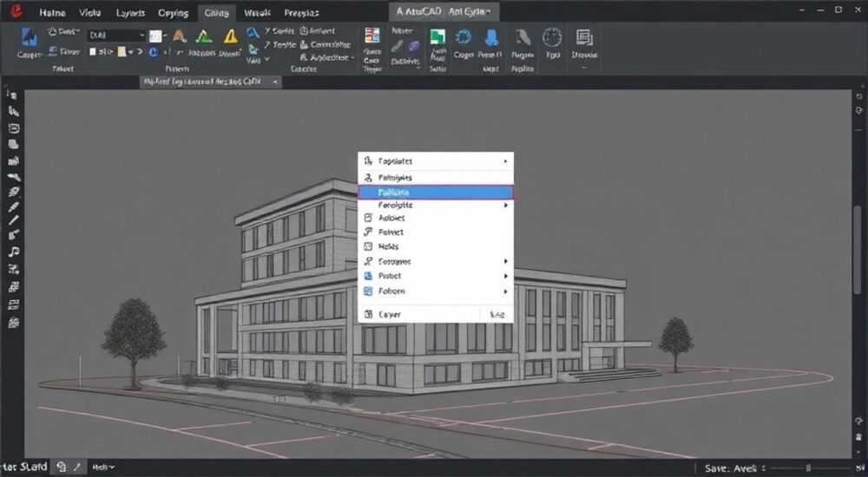Click the blue bell-shaped ribbon icon
This screenshot has width=868, height=477.
pos(491,37)
